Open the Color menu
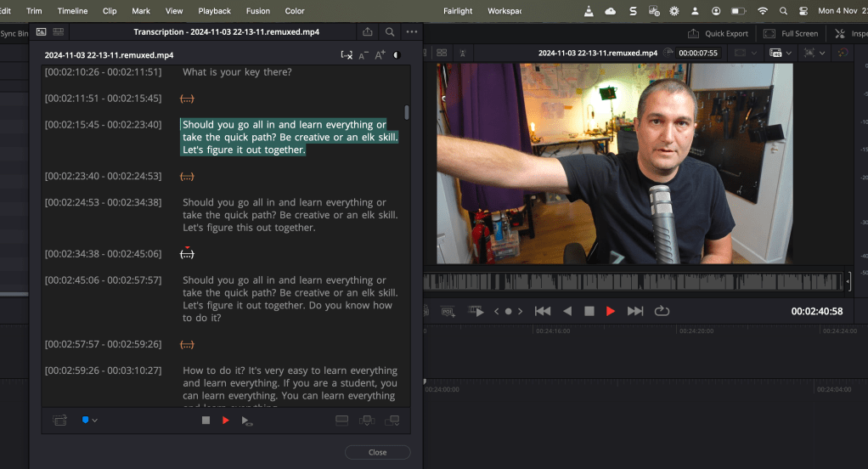868x469 pixels. tap(295, 10)
